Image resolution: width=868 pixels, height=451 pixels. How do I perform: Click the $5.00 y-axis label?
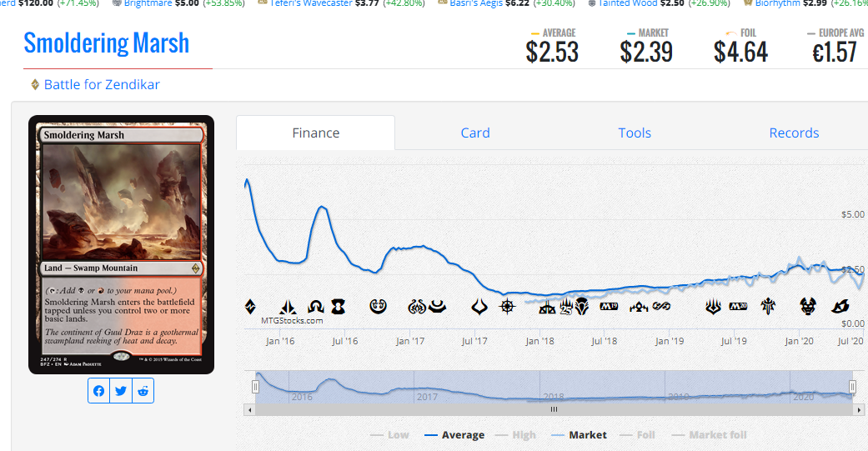click(852, 214)
